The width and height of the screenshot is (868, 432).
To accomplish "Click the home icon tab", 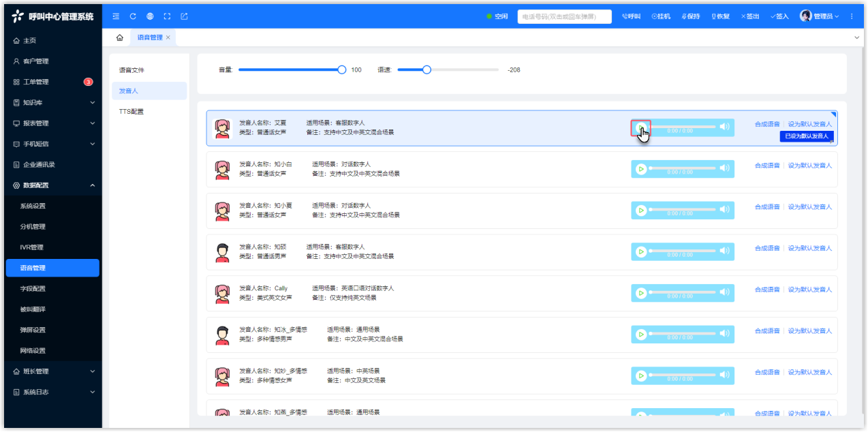I will coord(120,37).
